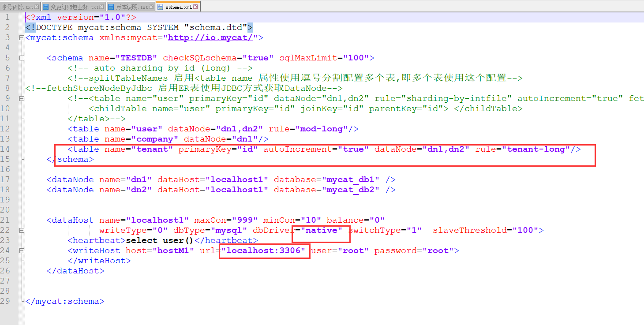The image size is (644, 325).
Task: Collapse the dataHost localhost1 fold region
Action: (x=21, y=230)
